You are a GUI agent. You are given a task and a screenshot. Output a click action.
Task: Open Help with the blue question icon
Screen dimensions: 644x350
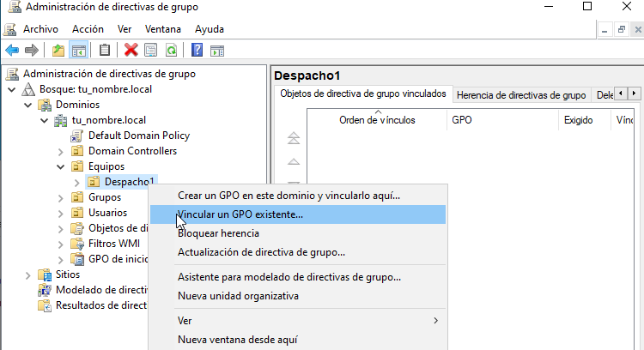coord(197,51)
